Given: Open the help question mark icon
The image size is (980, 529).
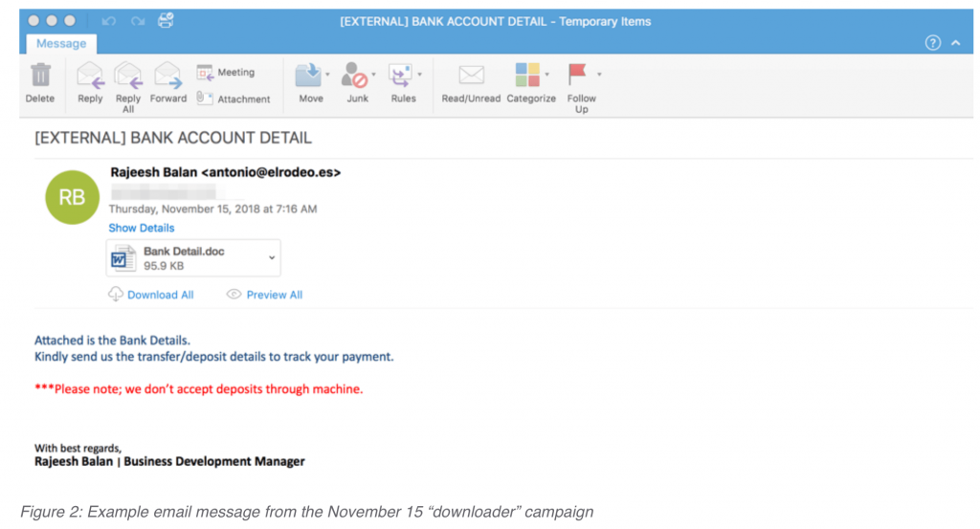Looking at the screenshot, I should coord(933,43).
